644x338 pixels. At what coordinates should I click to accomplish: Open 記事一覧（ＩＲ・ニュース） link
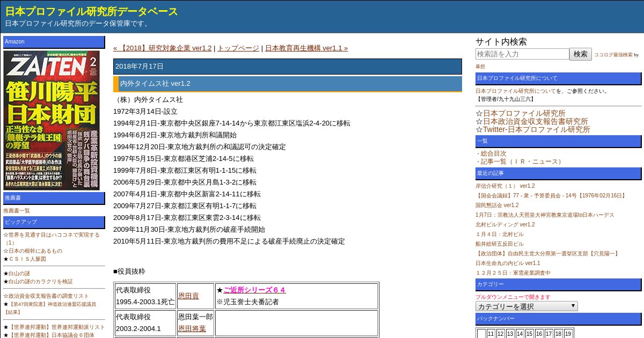[522, 161]
